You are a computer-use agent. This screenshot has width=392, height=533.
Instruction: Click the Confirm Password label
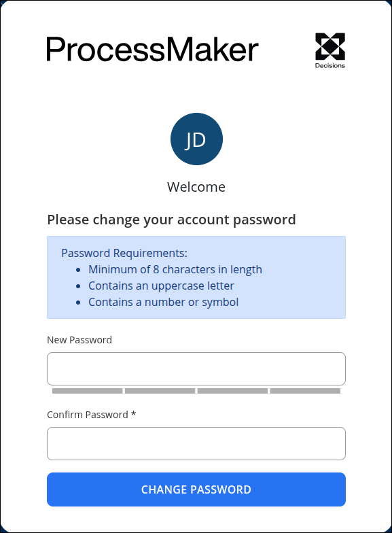click(87, 415)
